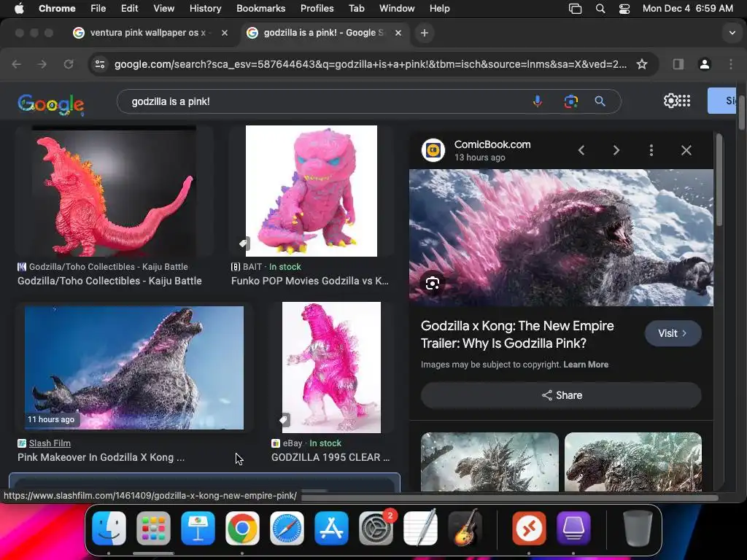
Task: Open Finder from the Dock
Action: coord(109,528)
